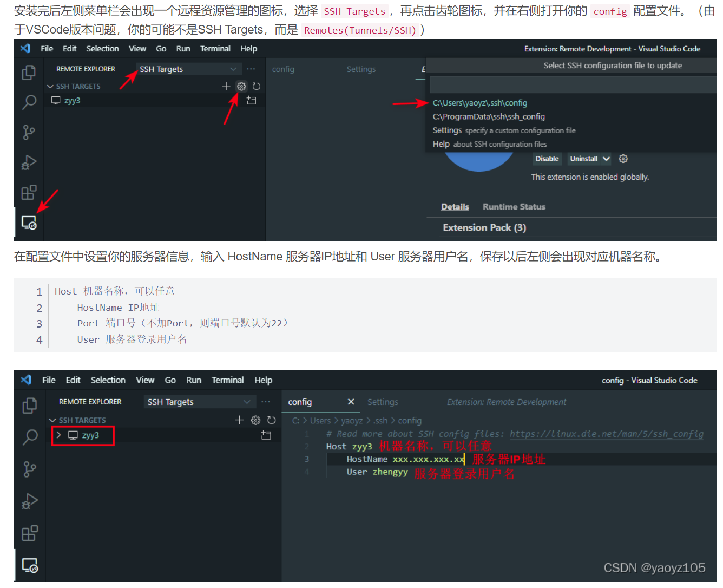The image size is (723, 588).
Task: Close the config editor tab in lower window
Action: coord(351,402)
